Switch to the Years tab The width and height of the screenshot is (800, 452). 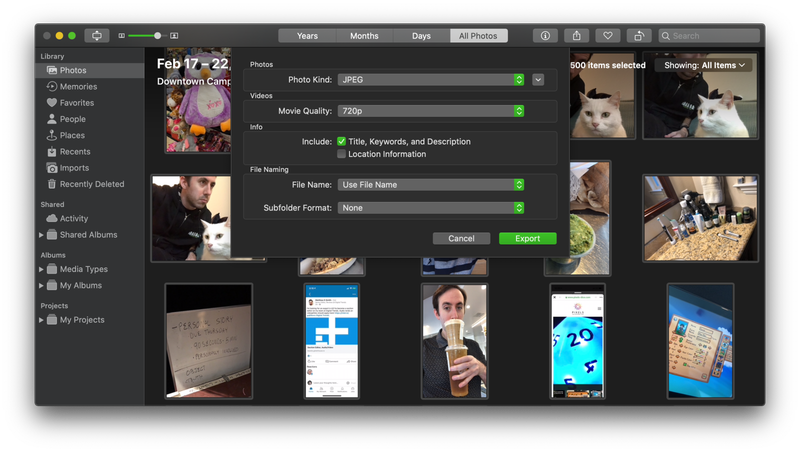pyautogui.click(x=307, y=36)
